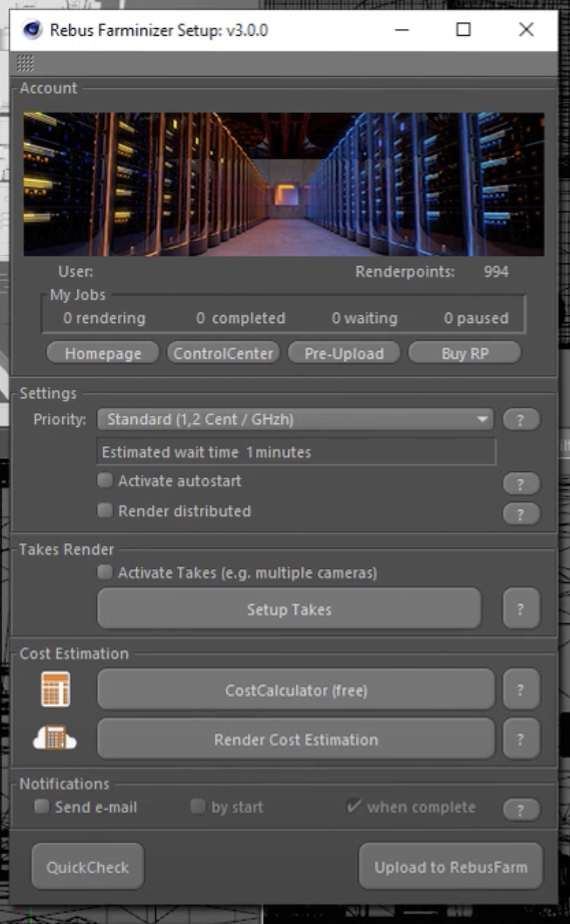This screenshot has width=570, height=924.
Task: Click the Cinema 4D icon in title bar
Action: [x=32, y=30]
